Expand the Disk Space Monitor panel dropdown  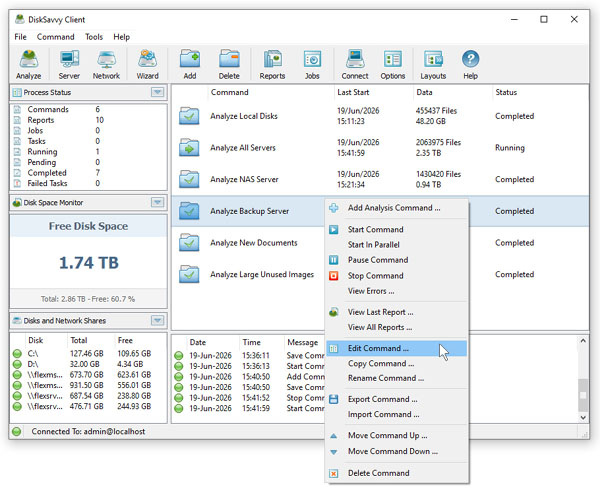click(158, 202)
